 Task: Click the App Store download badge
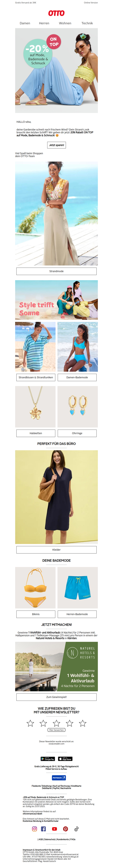tap(65, 759)
